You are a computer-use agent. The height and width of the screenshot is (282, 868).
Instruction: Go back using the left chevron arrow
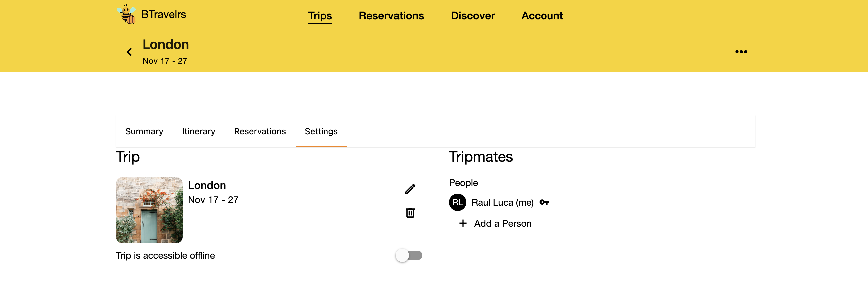pos(129,52)
